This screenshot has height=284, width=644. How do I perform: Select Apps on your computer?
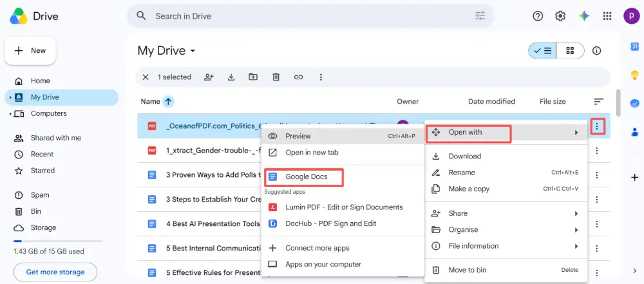[x=343, y=264]
